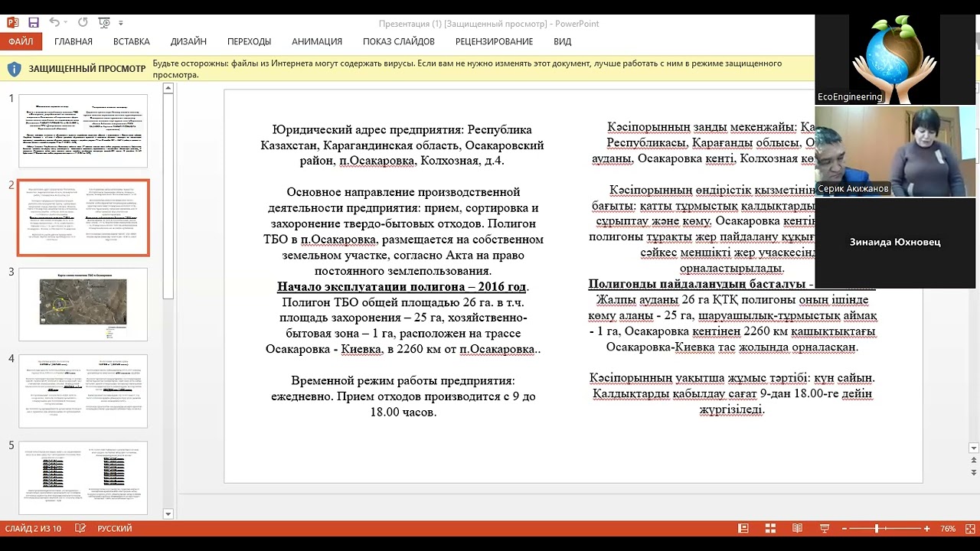The width and height of the screenshot is (980, 551).
Task: Click the PowerPoint application icon
Action: [x=13, y=23]
